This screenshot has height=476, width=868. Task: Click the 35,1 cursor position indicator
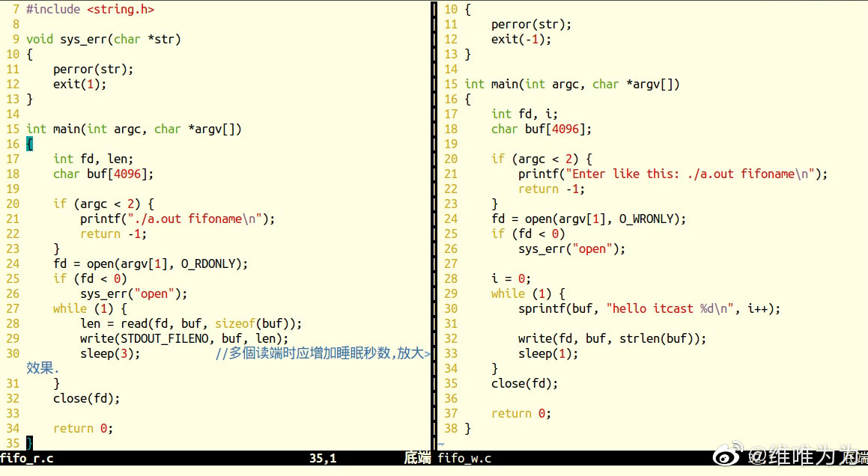323,458
